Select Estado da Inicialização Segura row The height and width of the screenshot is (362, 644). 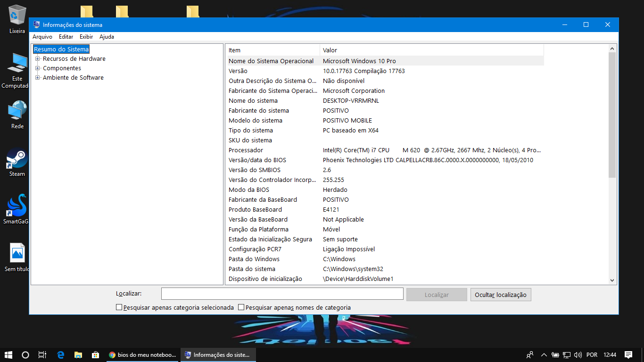(385, 239)
